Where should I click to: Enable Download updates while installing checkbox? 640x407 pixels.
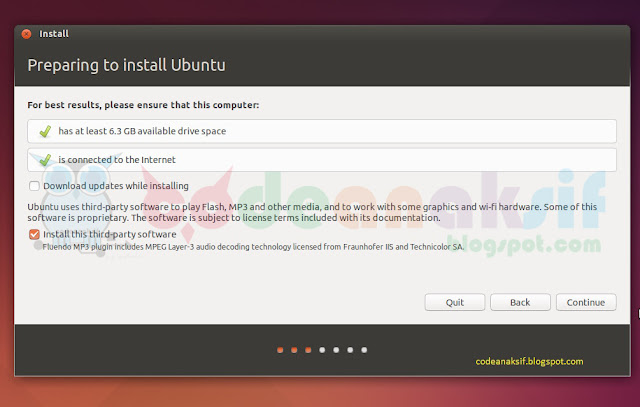[x=34, y=186]
